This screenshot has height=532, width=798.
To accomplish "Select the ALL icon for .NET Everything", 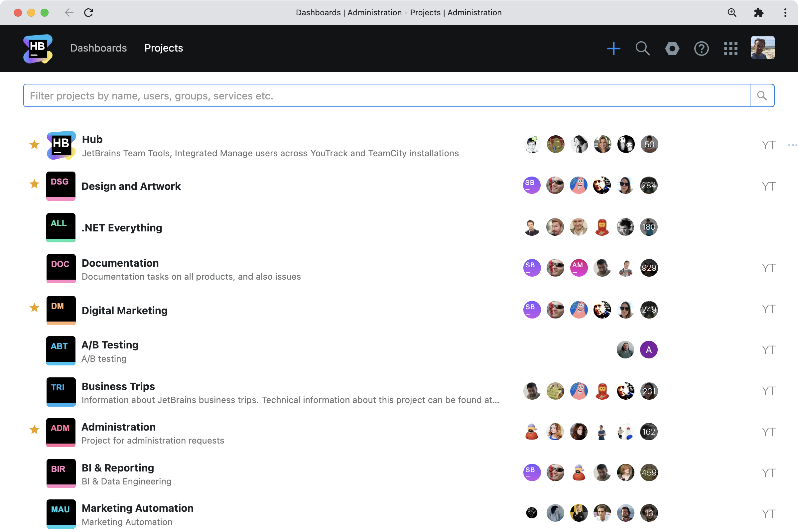I will 61,227.
